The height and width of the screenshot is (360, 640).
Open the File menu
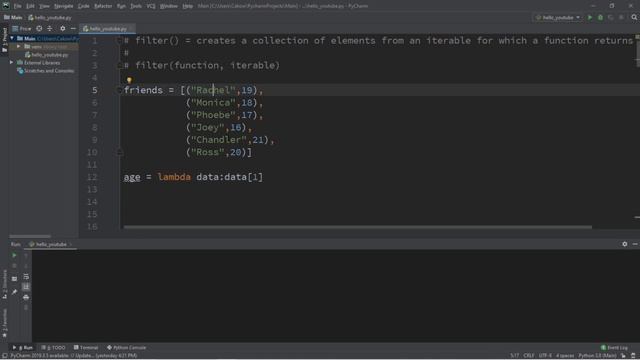pyautogui.click(x=18, y=6)
